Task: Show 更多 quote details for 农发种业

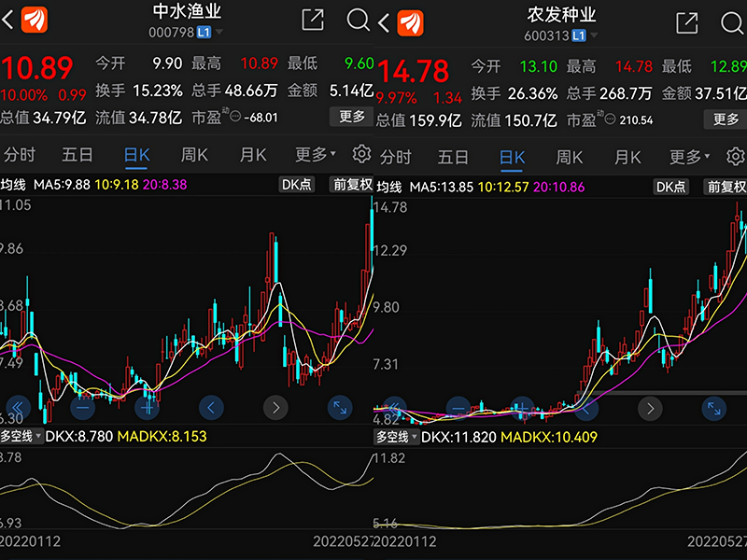Action: 726,119
